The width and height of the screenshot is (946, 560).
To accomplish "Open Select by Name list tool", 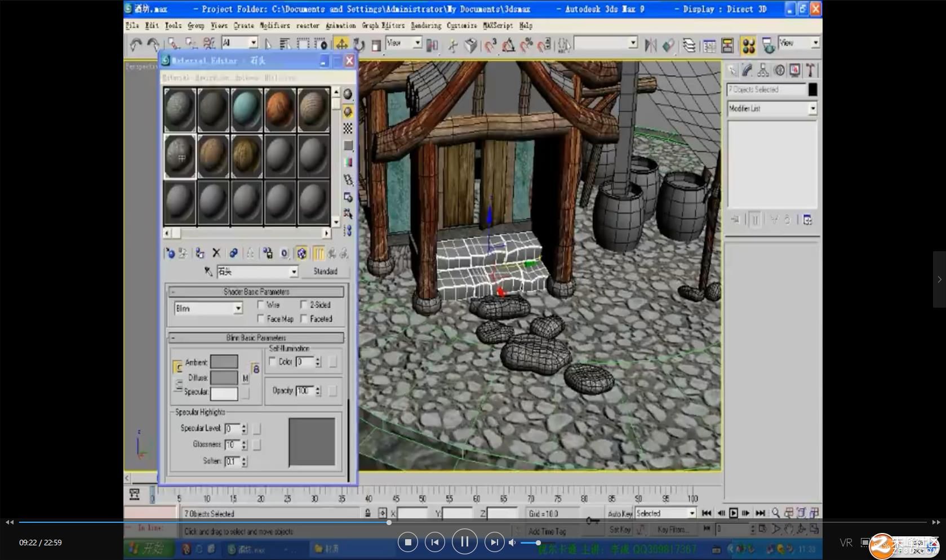I will click(x=285, y=45).
